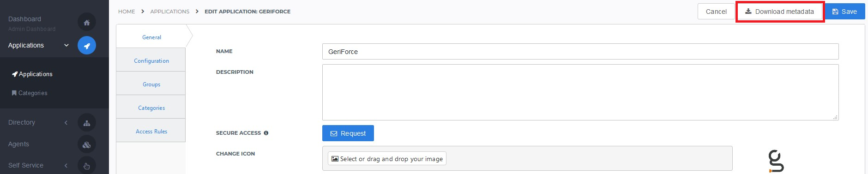868x174 pixels.
Task: Click the Download metadata button
Action: pos(780,12)
